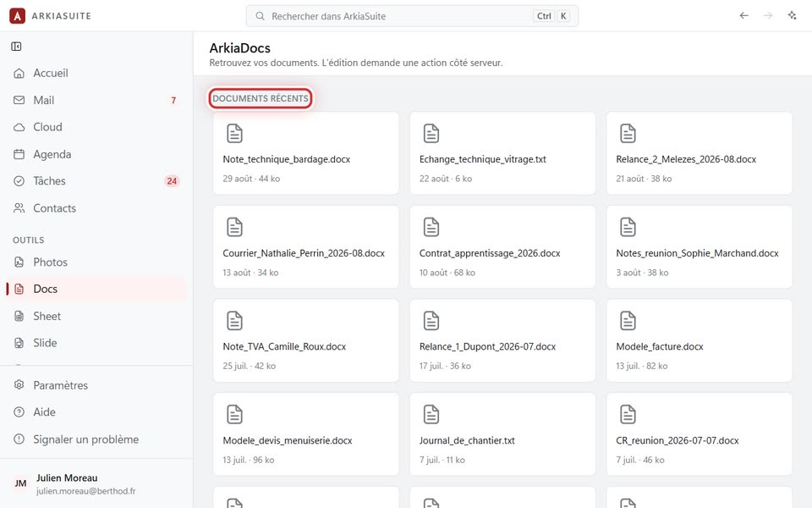Click the Contacts people icon

19,208
